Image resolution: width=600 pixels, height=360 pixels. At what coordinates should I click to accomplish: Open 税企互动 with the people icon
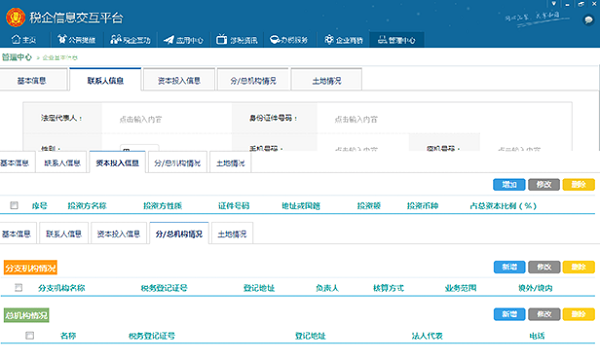click(130, 40)
